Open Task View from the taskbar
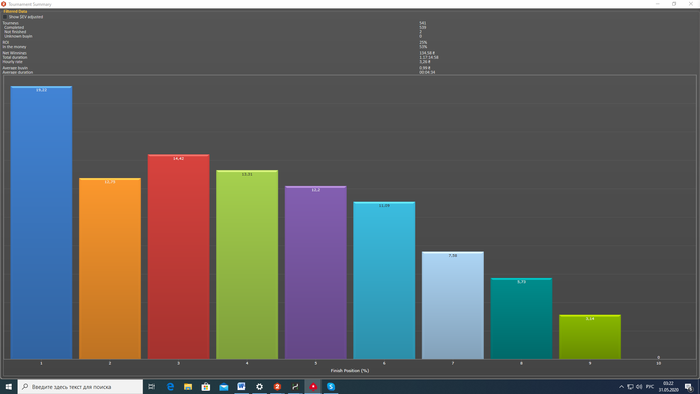 tap(151, 386)
